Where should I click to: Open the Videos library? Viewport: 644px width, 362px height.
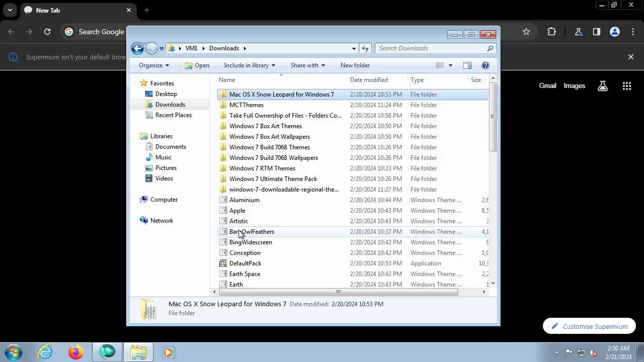click(x=164, y=178)
